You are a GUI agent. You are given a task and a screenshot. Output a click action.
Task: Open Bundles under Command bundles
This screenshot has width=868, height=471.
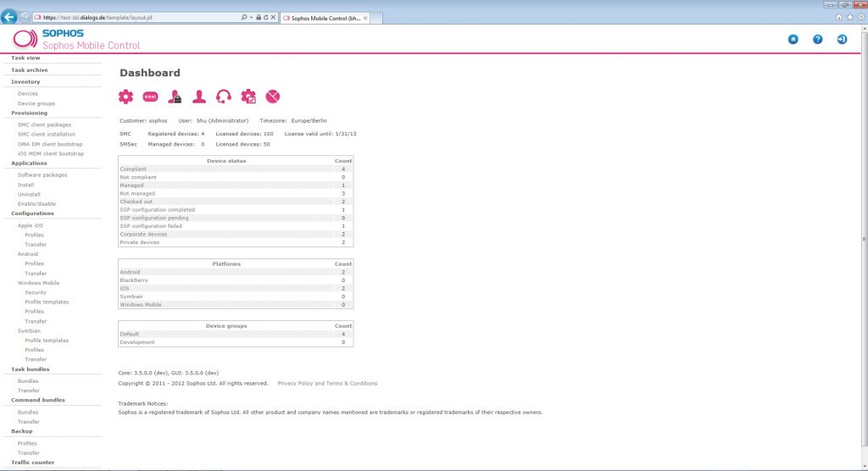(x=28, y=413)
